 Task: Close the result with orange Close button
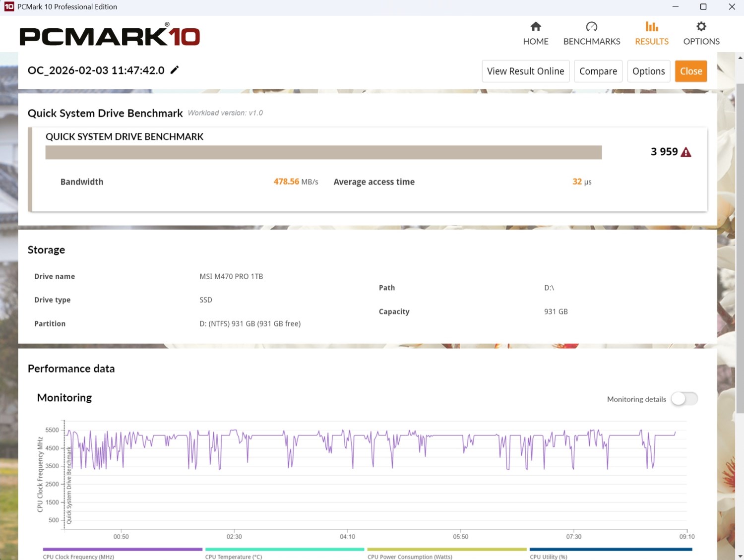pyautogui.click(x=691, y=71)
